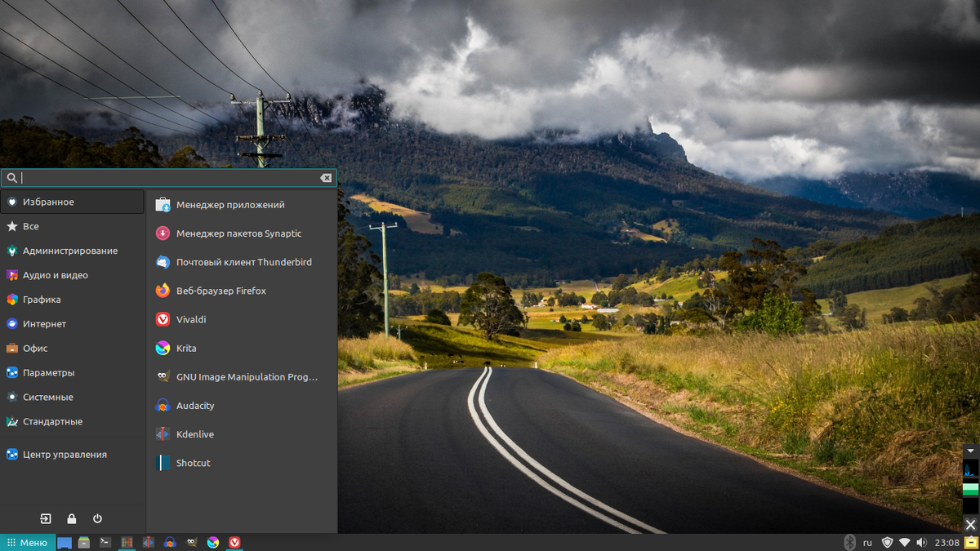980x551 pixels.
Task: Select the Стандартные category
Action: [73, 421]
